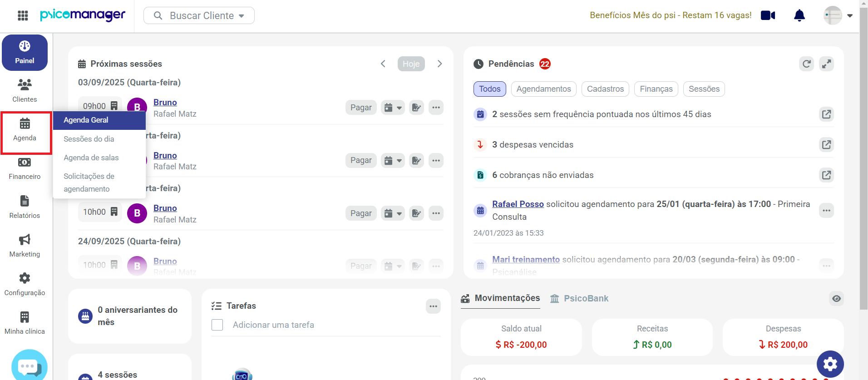Open Rafael Posso client link
868x380 pixels.
(518, 204)
